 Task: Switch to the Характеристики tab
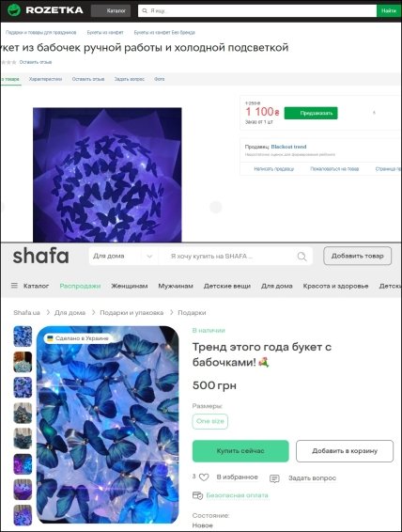click(45, 79)
